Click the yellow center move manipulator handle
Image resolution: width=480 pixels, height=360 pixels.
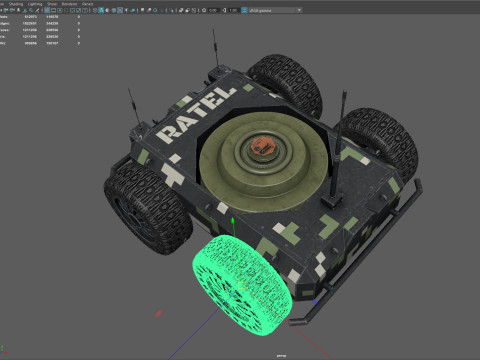click(x=242, y=285)
